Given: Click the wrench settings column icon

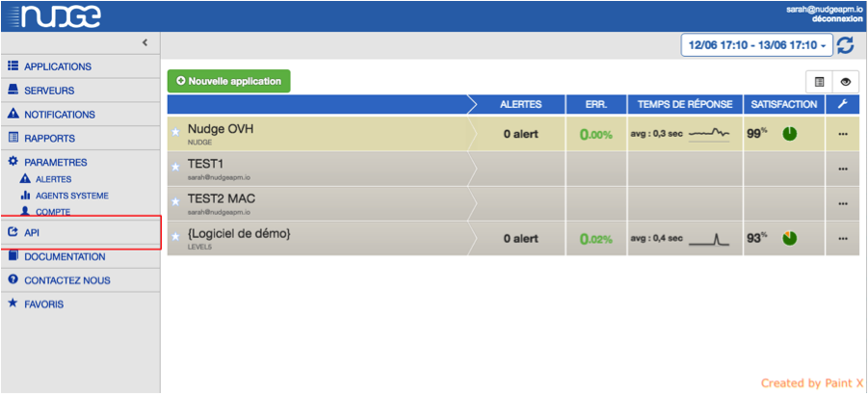Looking at the screenshot, I should [x=842, y=104].
